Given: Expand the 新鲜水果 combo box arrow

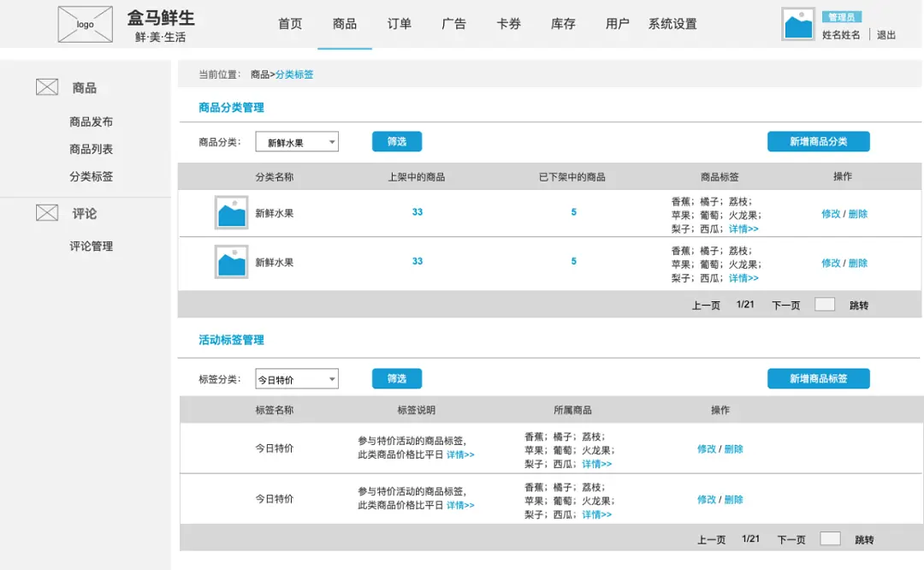Looking at the screenshot, I should point(330,141).
